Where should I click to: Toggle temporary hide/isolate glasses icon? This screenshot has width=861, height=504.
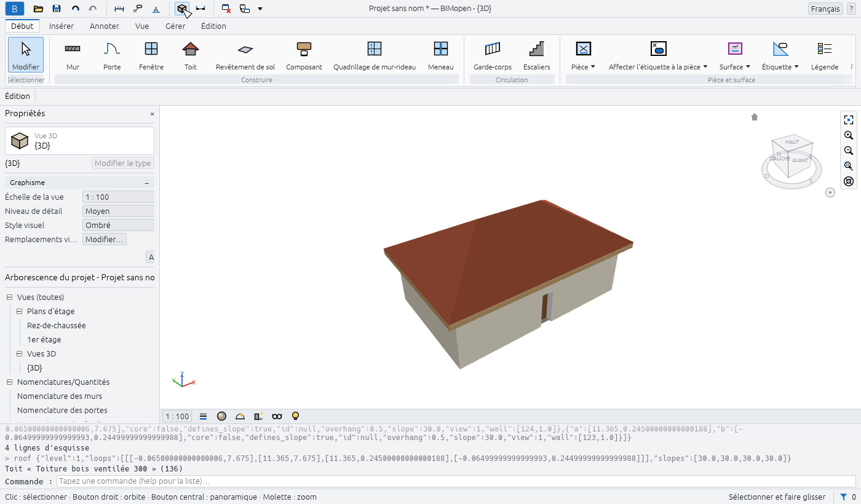[x=277, y=416]
